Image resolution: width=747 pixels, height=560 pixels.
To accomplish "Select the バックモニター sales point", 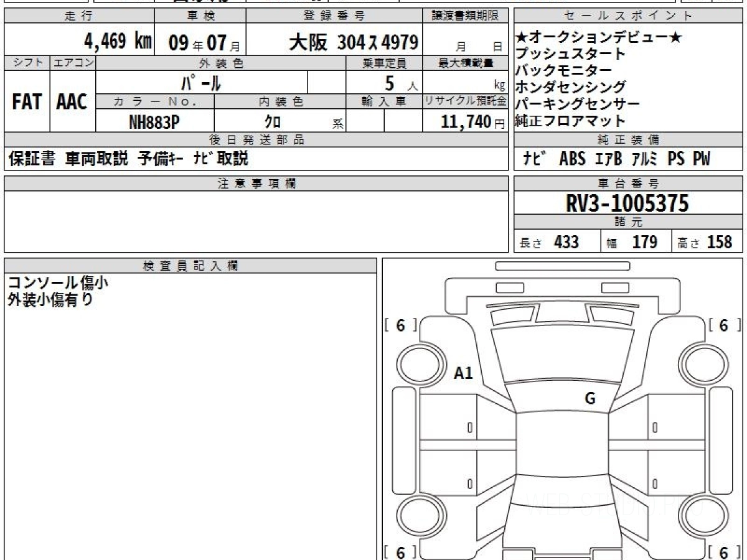I will [563, 71].
